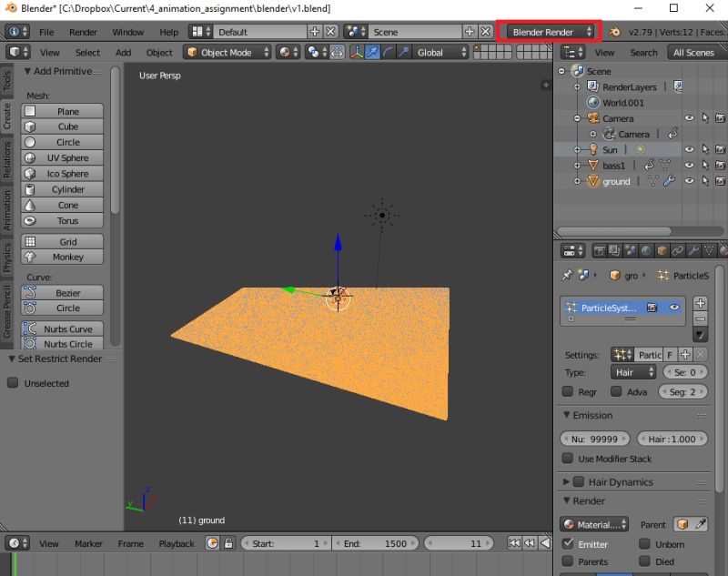Click the Object properties cube icon

pos(661,251)
